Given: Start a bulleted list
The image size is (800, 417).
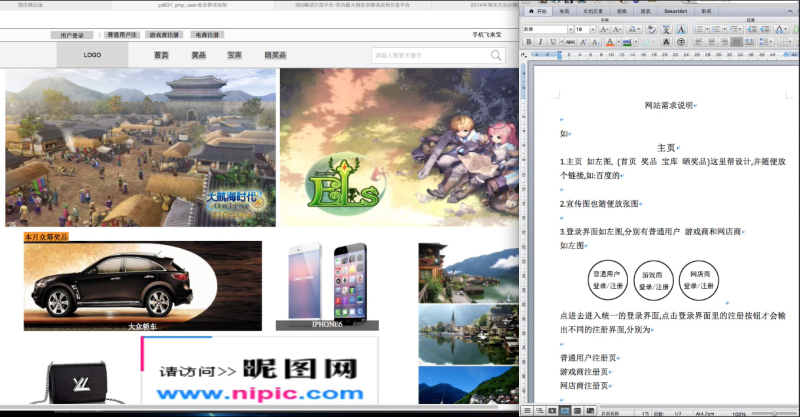Looking at the screenshot, I should click(699, 29).
